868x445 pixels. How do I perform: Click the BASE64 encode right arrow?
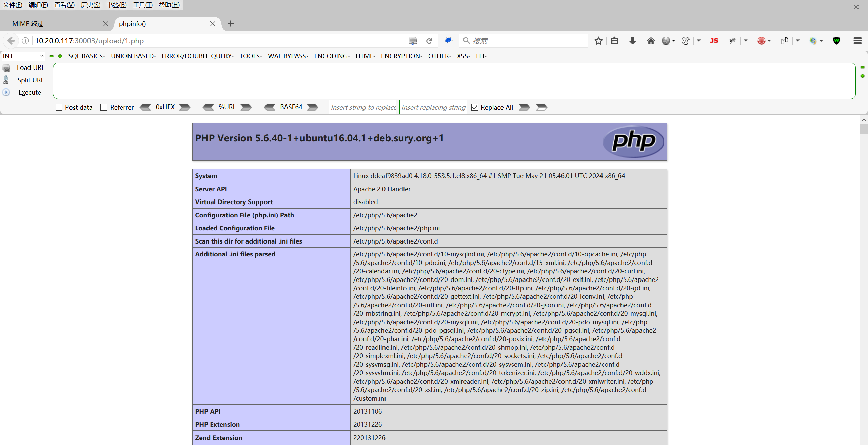313,107
